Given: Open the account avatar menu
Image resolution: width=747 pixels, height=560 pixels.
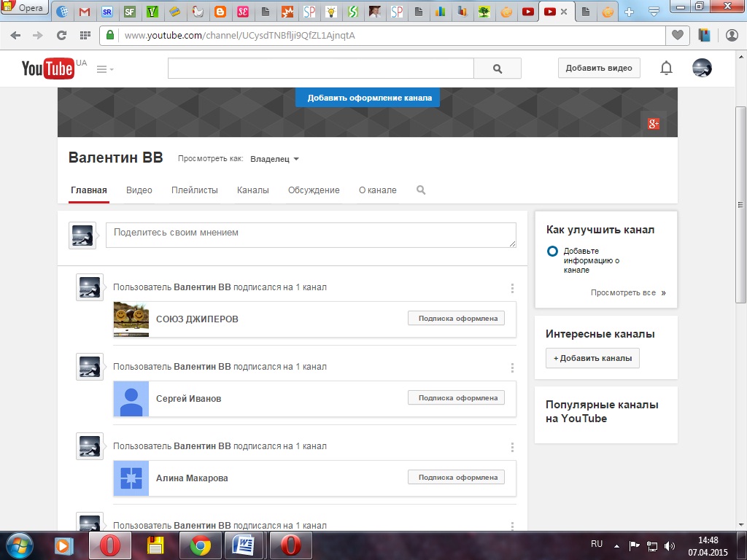Looking at the screenshot, I should 702,68.
